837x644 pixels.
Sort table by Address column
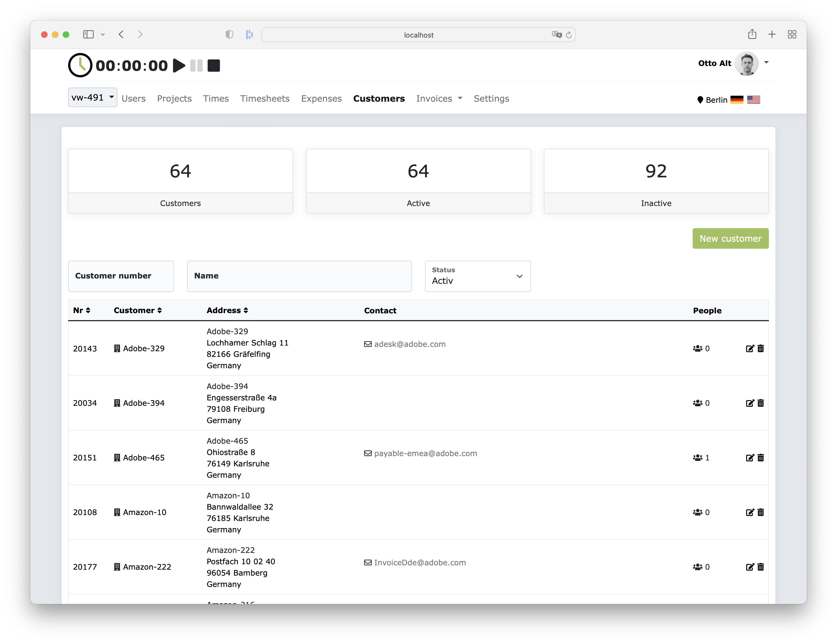pyautogui.click(x=227, y=310)
